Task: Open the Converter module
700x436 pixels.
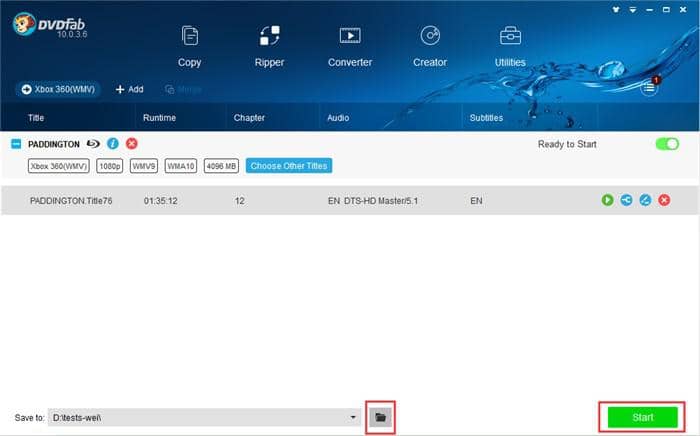Action: point(350,47)
